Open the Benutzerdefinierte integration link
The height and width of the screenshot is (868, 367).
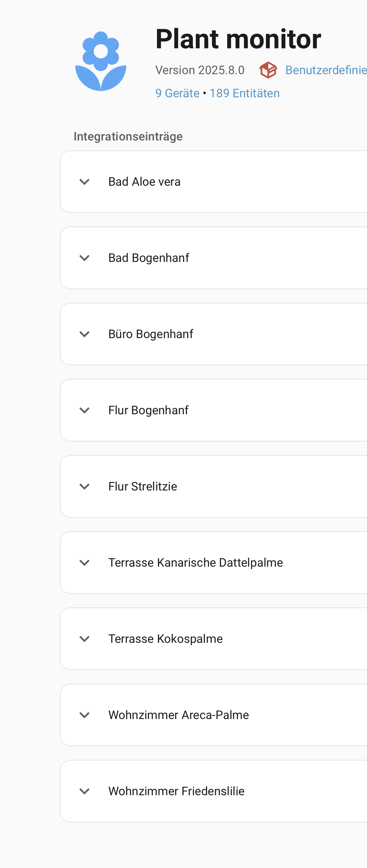pos(325,70)
